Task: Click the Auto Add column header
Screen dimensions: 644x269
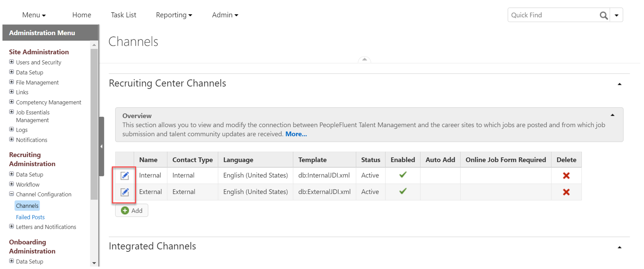Action: coord(440,160)
